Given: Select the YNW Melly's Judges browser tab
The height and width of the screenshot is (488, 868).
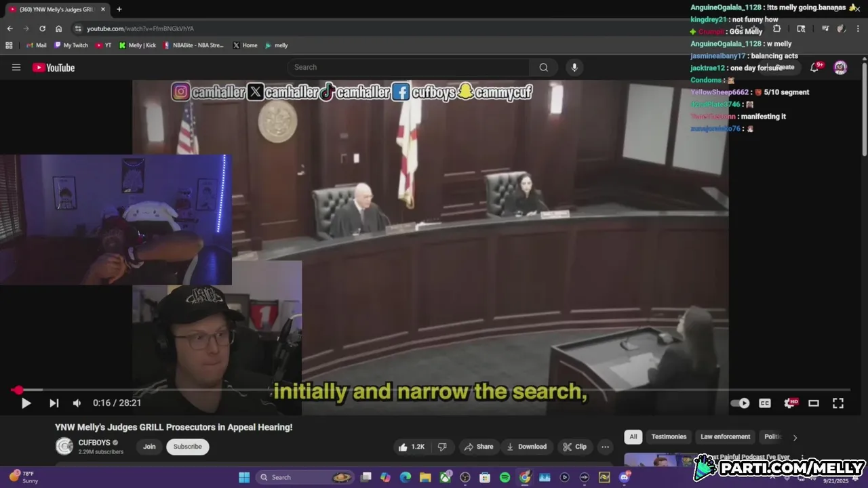Looking at the screenshot, I should (x=57, y=9).
